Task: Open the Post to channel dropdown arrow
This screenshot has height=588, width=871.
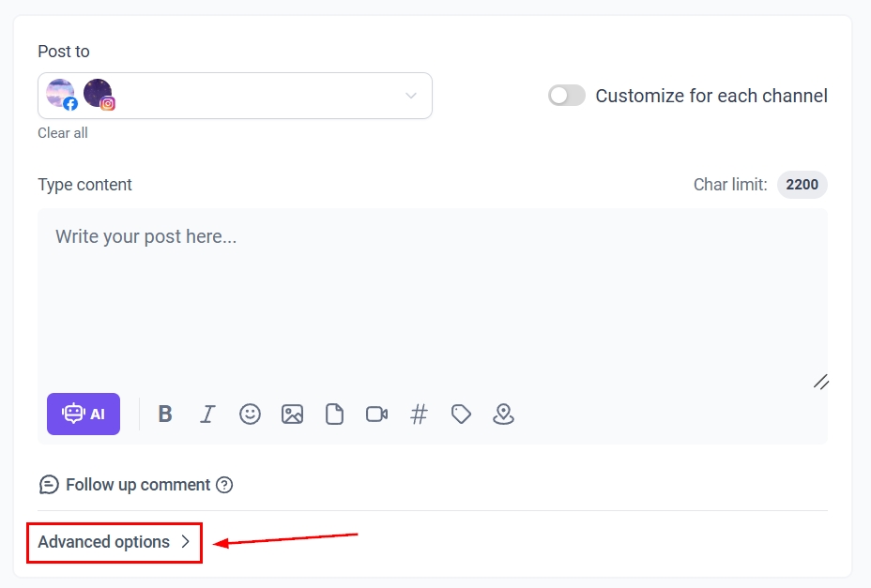Action: coord(410,96)
